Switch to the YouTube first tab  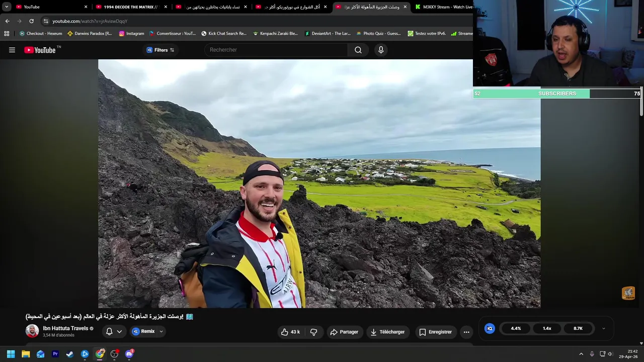pos(50,7)
